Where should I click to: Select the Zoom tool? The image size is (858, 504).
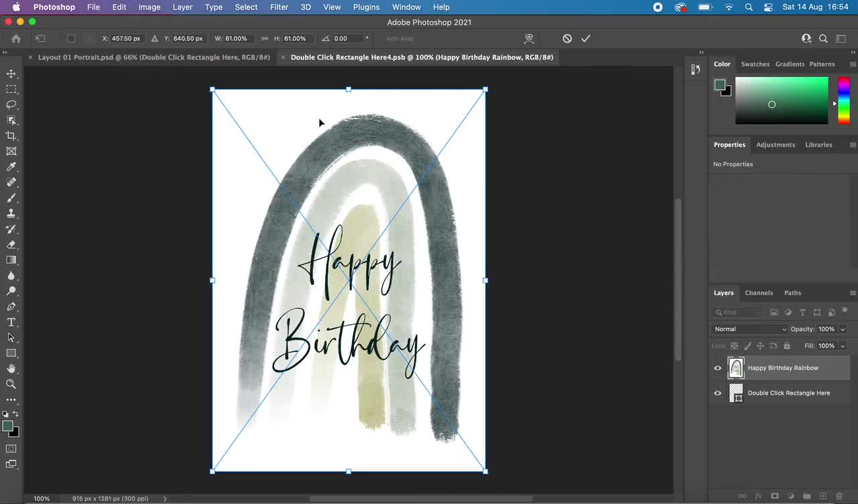[x=11, y=384]
